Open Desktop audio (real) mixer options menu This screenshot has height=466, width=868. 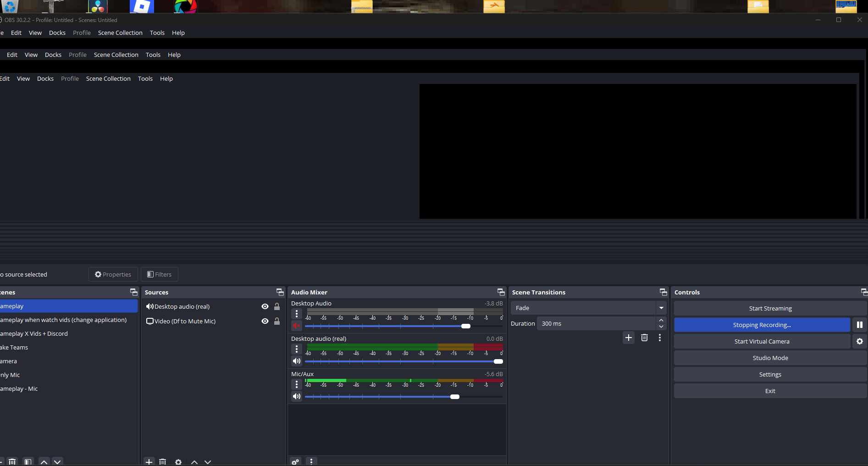point(297,349)
